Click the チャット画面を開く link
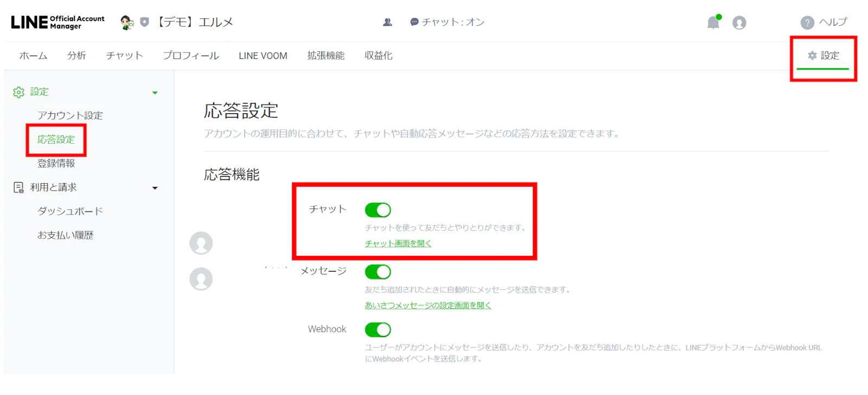868x395 pixels. tap(398, 244)
